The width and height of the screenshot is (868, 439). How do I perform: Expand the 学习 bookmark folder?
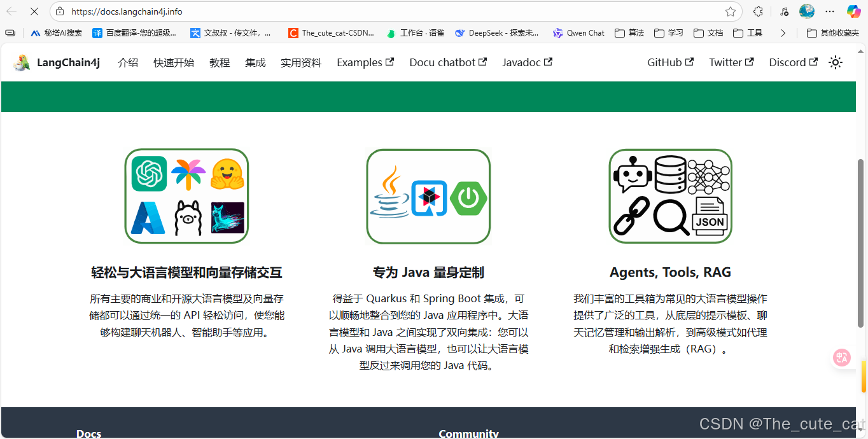669,33
